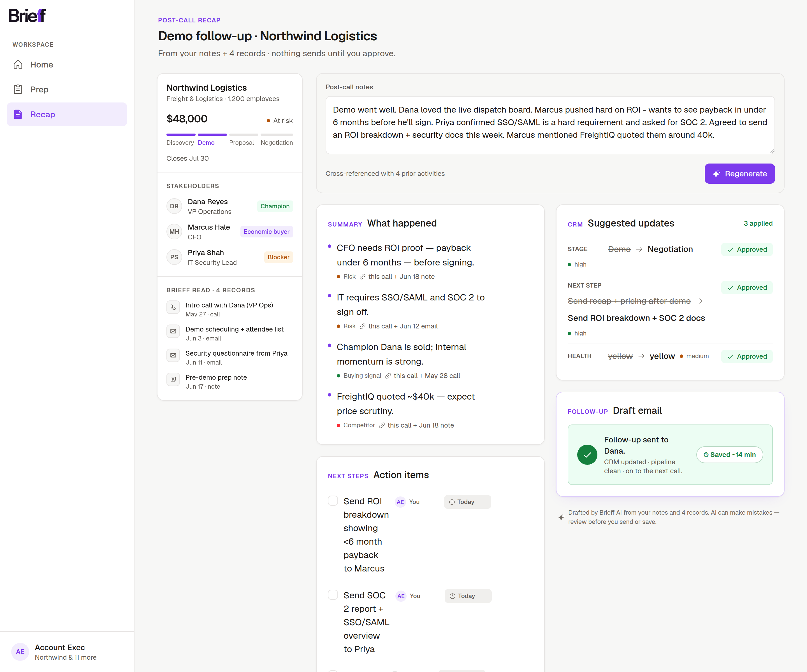Click the green checkmark circle in Draft email
This screenshot has height=672, width=807.
587,455
